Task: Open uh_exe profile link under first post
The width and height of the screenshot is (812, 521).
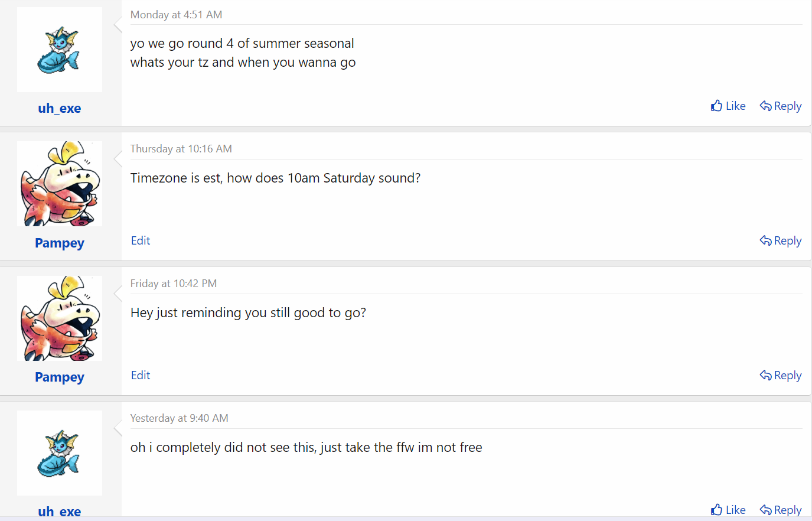Action: coord(59,108)
